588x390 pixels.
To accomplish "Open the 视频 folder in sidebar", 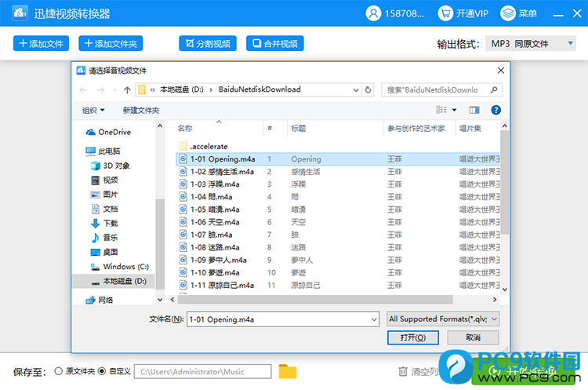I will click(104, 180).
